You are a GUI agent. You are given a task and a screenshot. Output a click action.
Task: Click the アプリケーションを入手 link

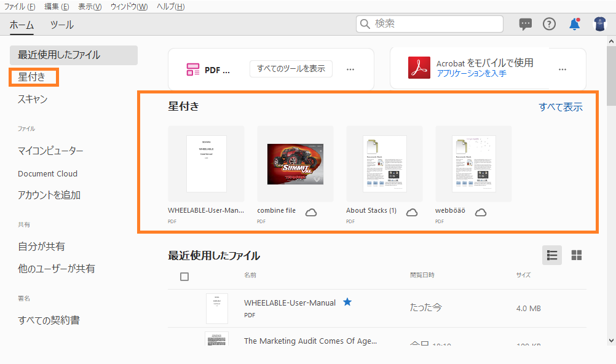[x=472, y=74]
